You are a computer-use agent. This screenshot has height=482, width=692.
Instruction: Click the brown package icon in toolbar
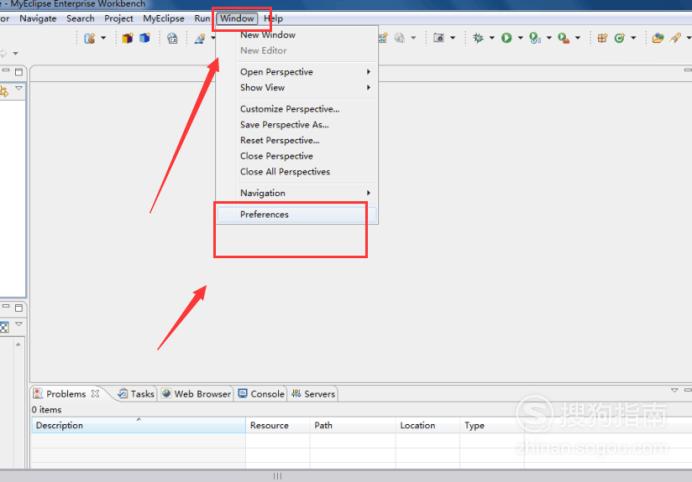point(128,38)
